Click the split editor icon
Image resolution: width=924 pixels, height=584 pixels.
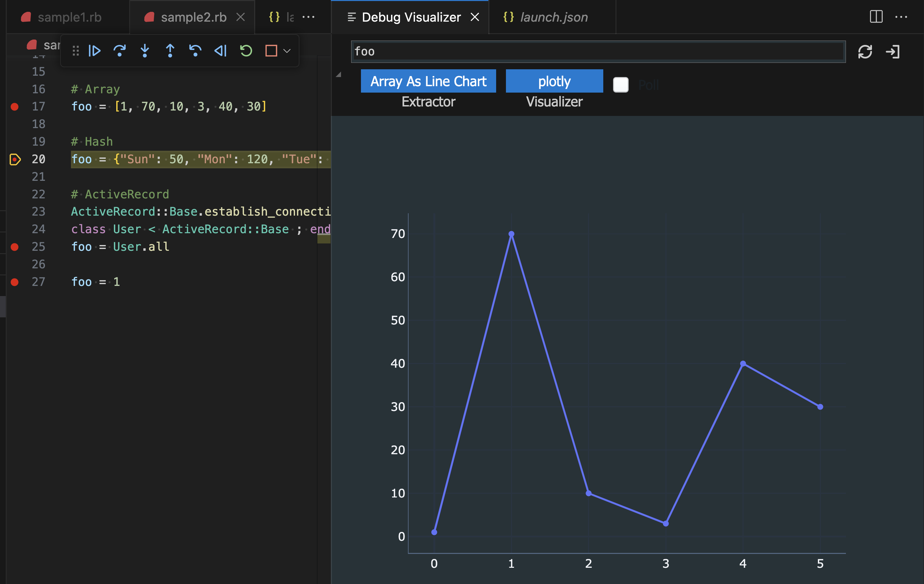[x=876, y=17]
